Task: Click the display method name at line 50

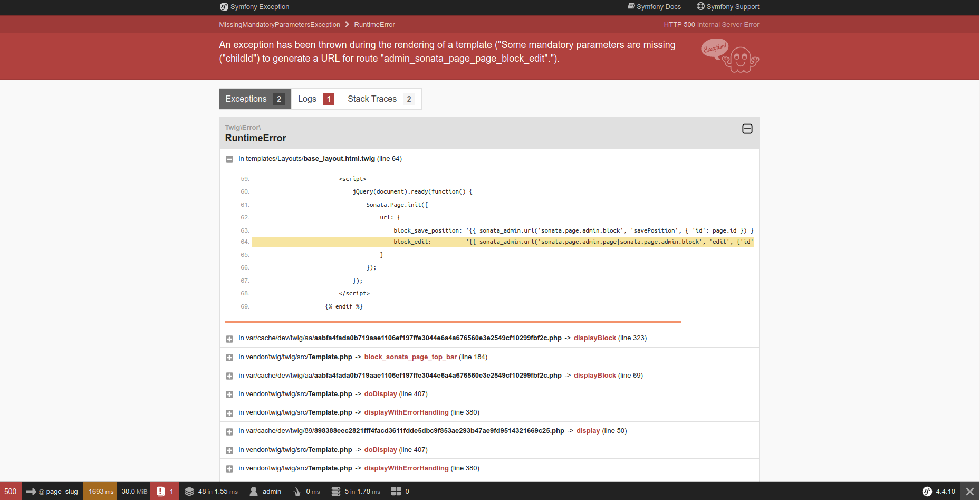Action: [588, 431]
